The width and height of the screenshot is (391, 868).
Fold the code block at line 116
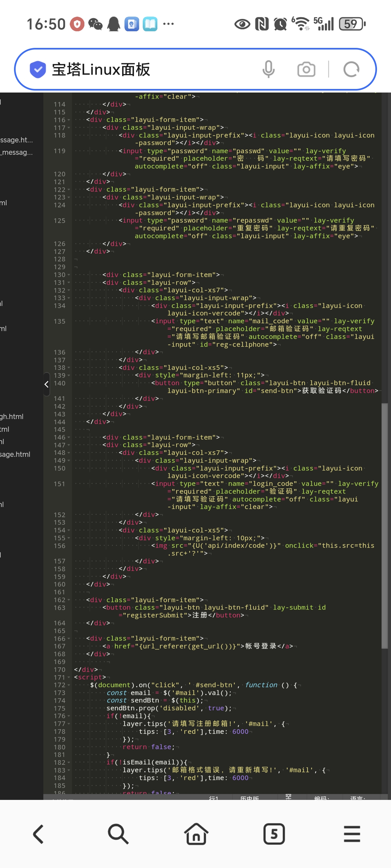click(x=69, y=120)
